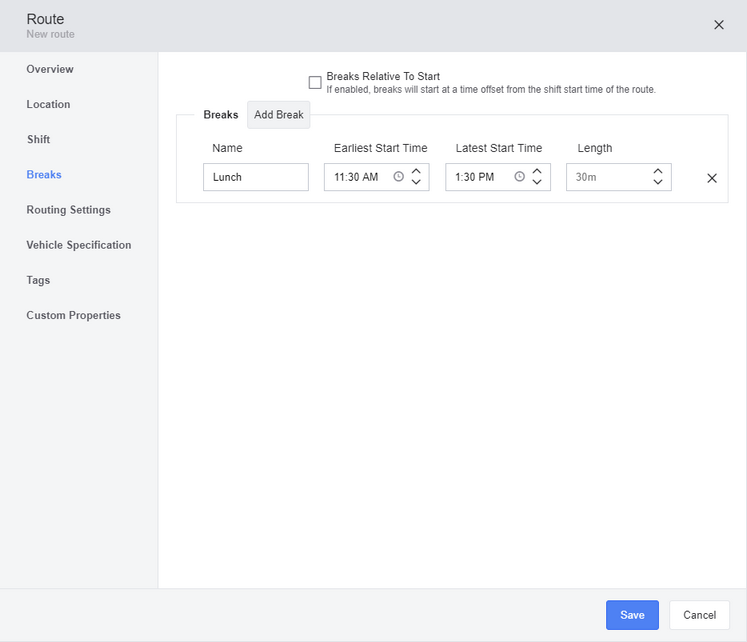Click the Length column header
The image size is (747, 642).
595,148
